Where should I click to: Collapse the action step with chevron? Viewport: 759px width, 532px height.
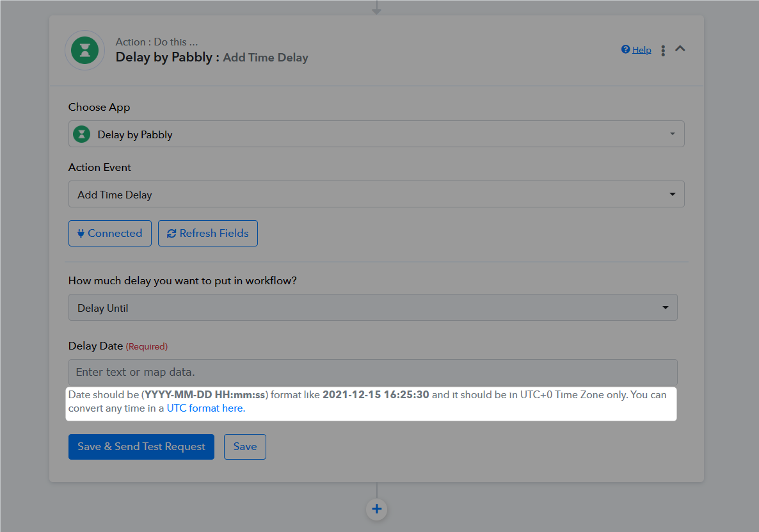(680, 49)
